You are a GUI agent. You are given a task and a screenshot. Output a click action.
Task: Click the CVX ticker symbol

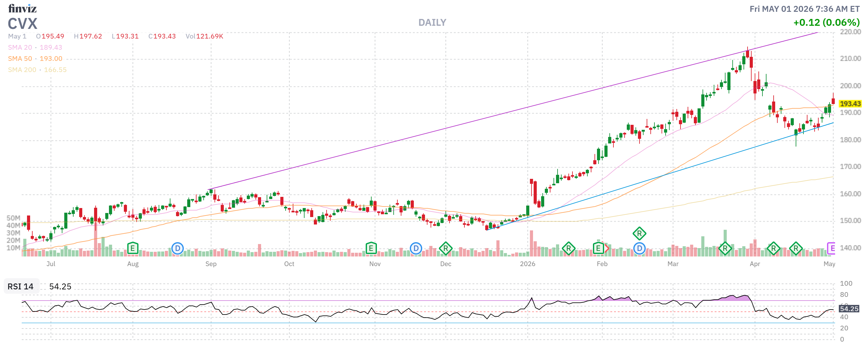pyautogui.click(x=23, y=24)
